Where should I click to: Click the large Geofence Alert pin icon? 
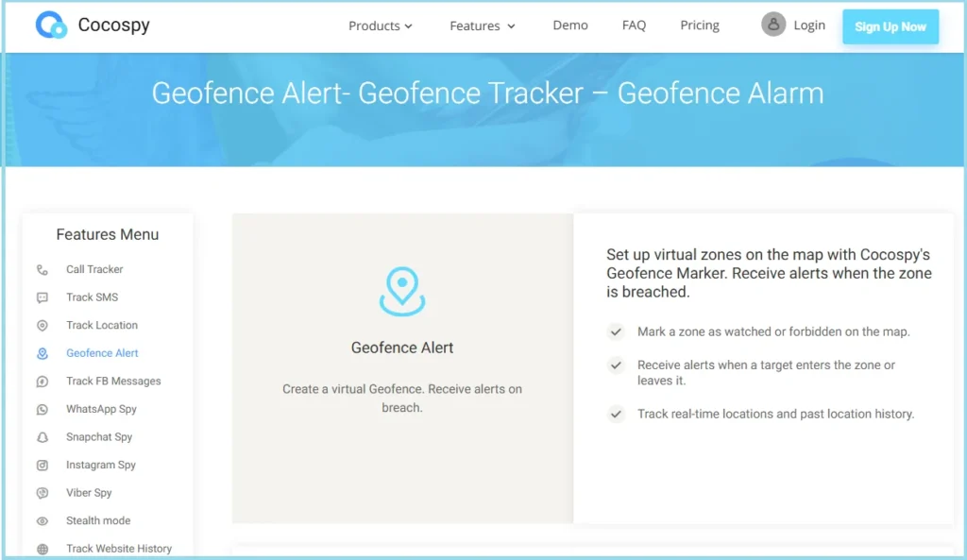(402, 290)
